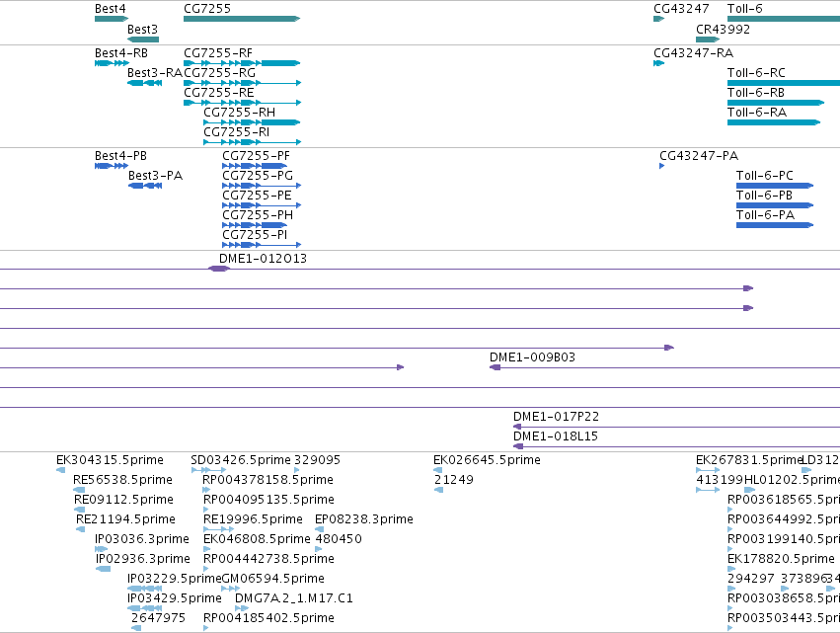This screenshot has width=840, height=633.
Task: Click the CG7255-RI transcript
Action: 253,142
